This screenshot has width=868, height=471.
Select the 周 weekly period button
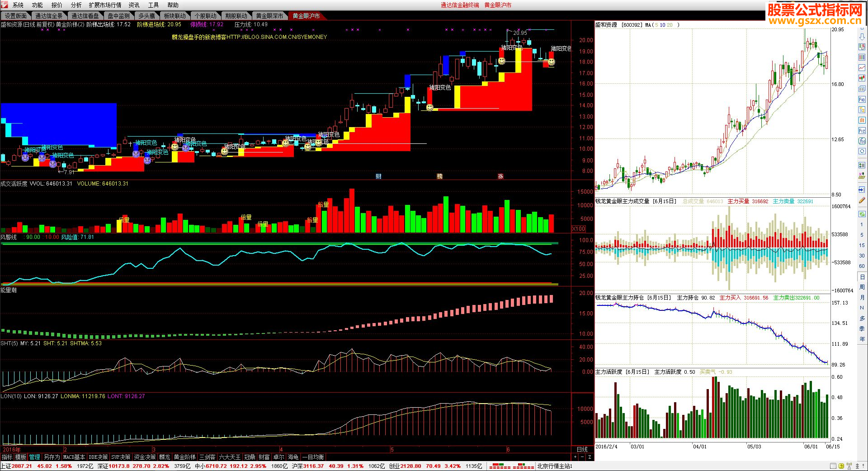tap(862, 287)
